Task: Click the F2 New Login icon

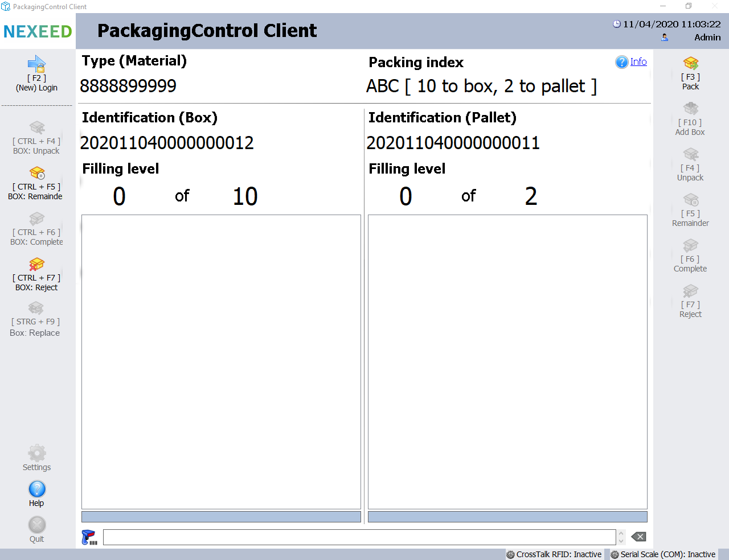Action: click(37, 64)
